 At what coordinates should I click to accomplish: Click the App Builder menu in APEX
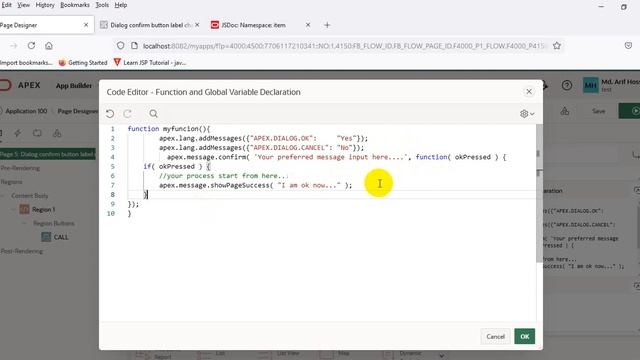pos(74,85)
